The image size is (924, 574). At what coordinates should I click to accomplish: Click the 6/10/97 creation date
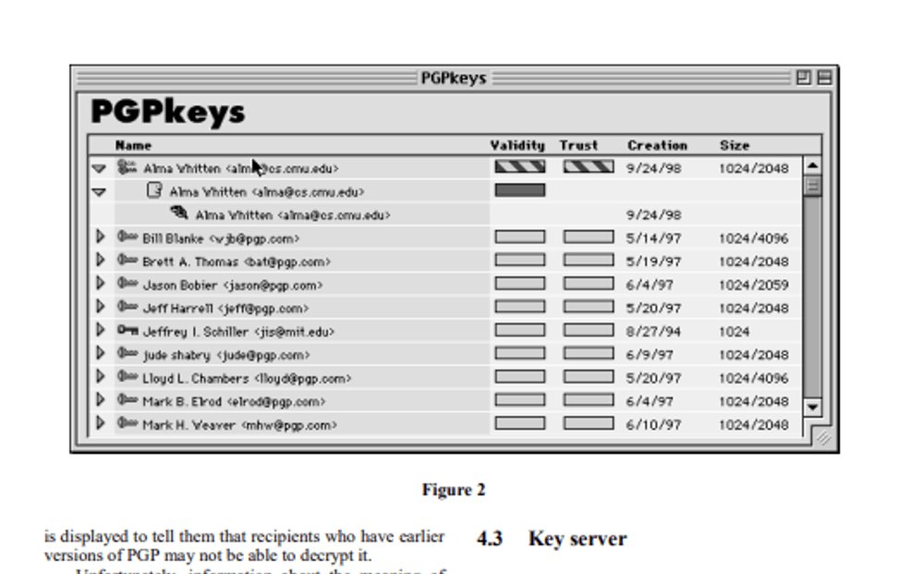(x=653, y=424)
